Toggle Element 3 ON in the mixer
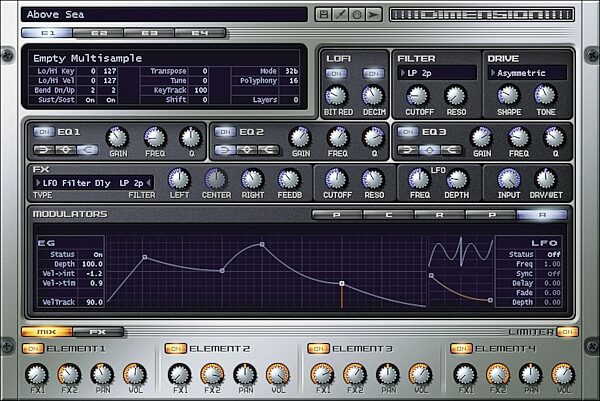The image size is (600, 401). 318,349
